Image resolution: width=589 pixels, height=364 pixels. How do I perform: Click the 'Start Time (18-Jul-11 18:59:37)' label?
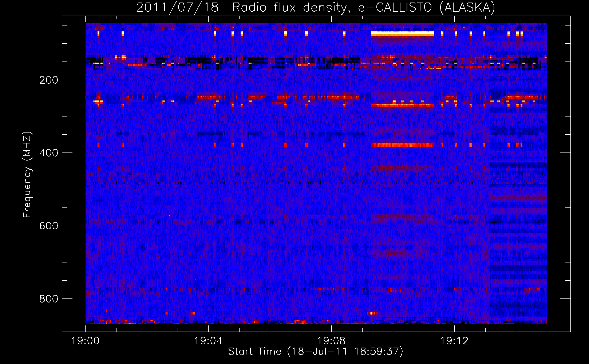tap(316, 352)
